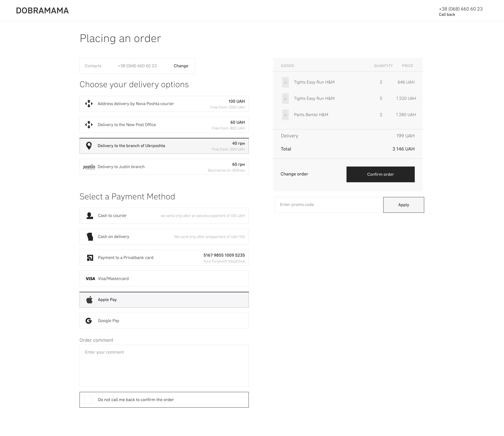Click the Cash to courier person icon
504x436 pixels.
(x=90, y=216)
